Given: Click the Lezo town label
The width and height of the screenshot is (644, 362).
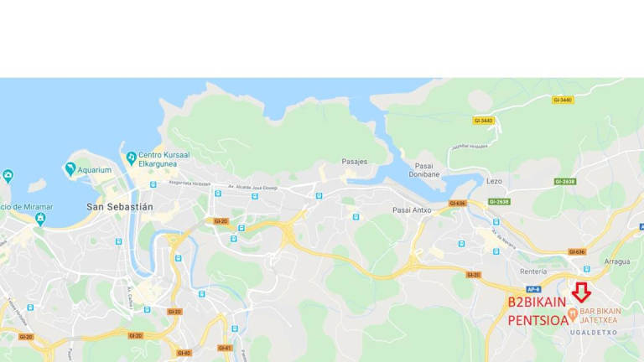Looking at the screenshot, I should pos(494,181).
